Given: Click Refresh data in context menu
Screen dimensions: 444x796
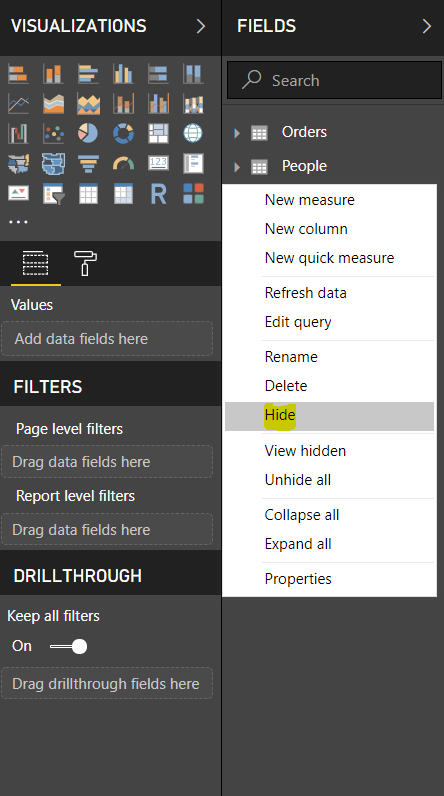Looking at the screenshot, I should click(x=305, y=293).
